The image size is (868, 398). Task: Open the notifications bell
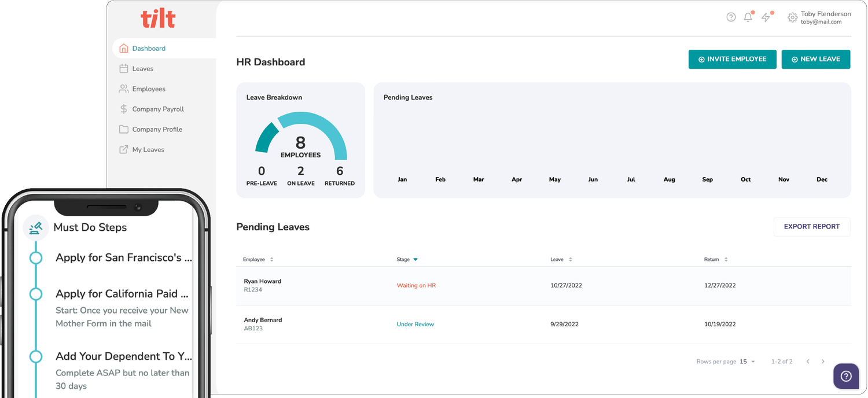(748, 17)
